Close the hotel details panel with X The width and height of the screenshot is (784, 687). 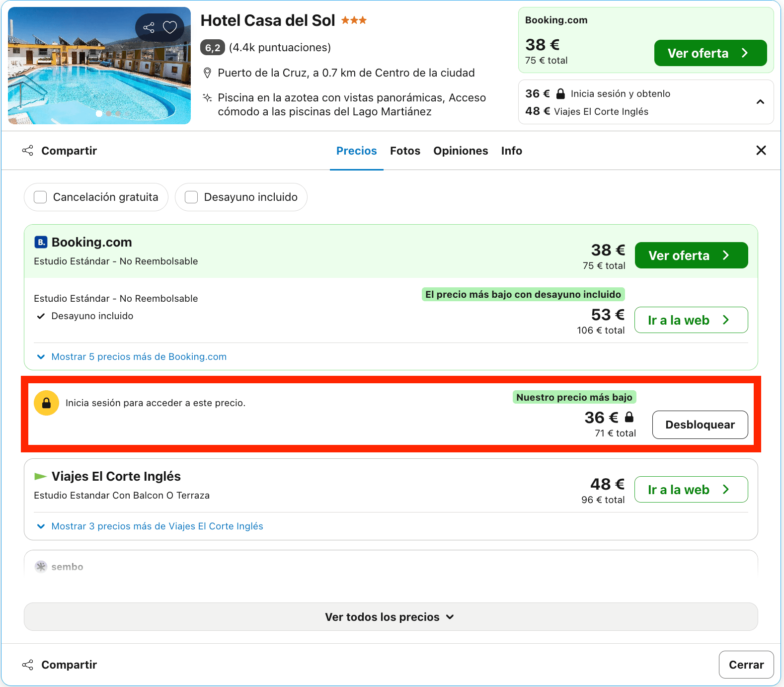[761, 150]
